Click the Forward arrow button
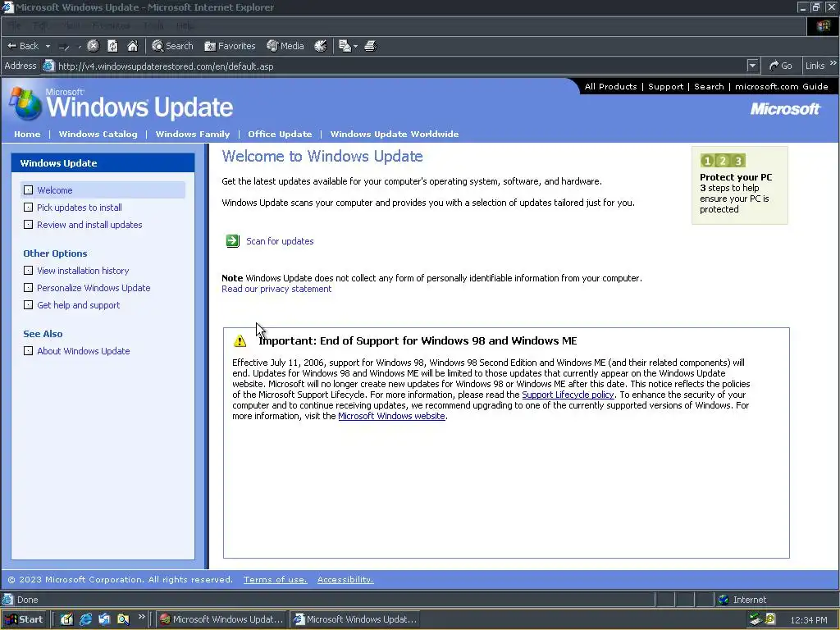840x630 pixels. tap(64, 46)
